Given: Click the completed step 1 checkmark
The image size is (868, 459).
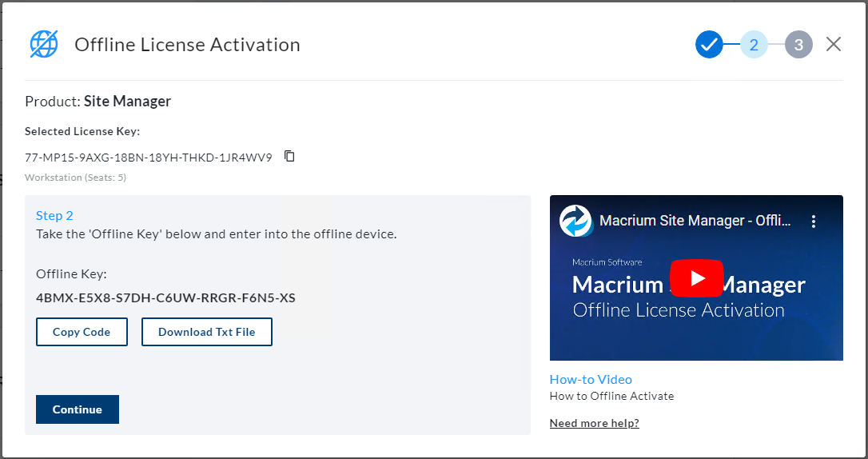Looking at the screenshot, I should pyautogui.click(x=708, y=45).
